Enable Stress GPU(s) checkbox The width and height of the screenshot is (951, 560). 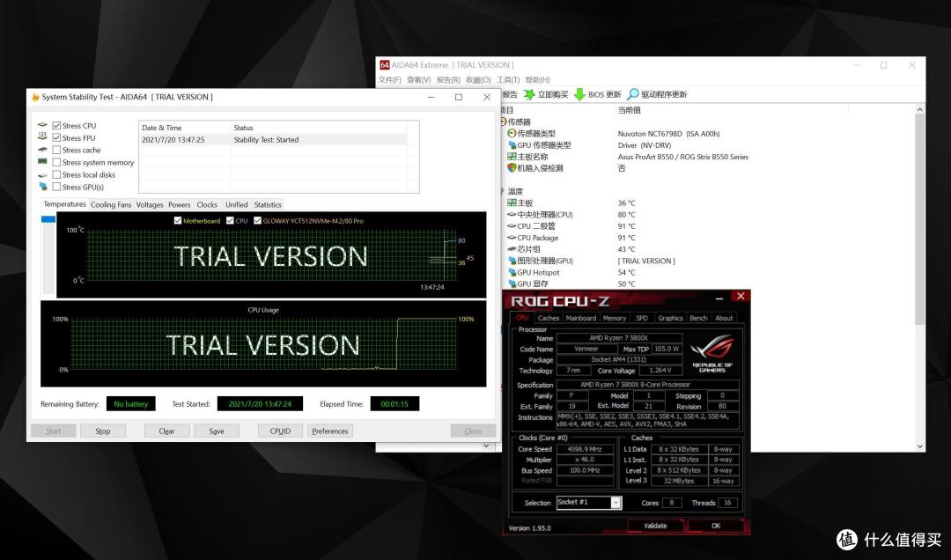coord(56,187)
